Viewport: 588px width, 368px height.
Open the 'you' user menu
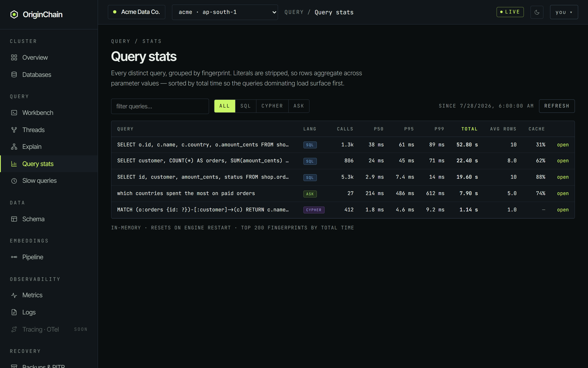564,12
